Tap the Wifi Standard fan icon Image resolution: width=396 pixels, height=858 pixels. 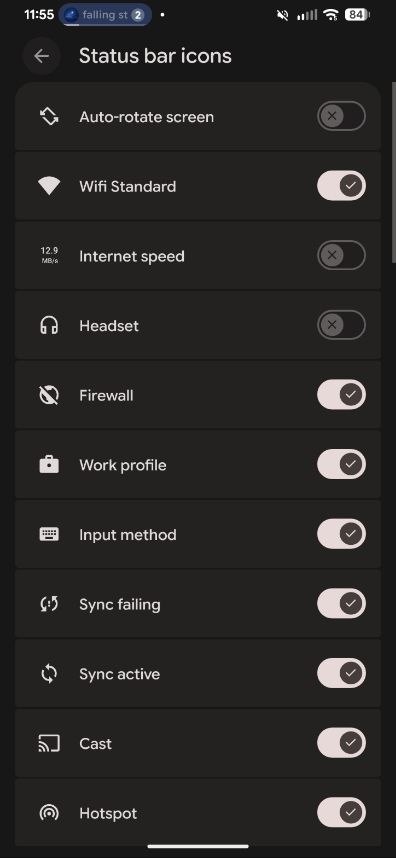[x=49, y=187]
